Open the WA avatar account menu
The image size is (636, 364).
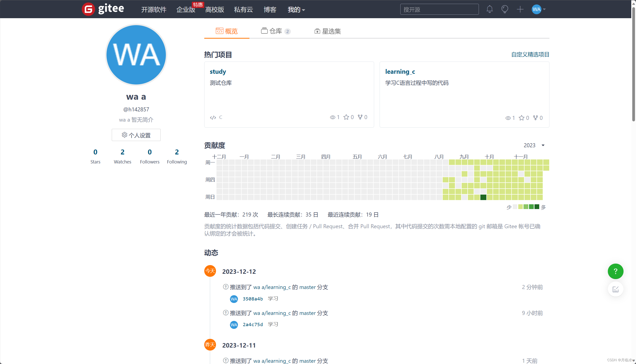(538, 9)
